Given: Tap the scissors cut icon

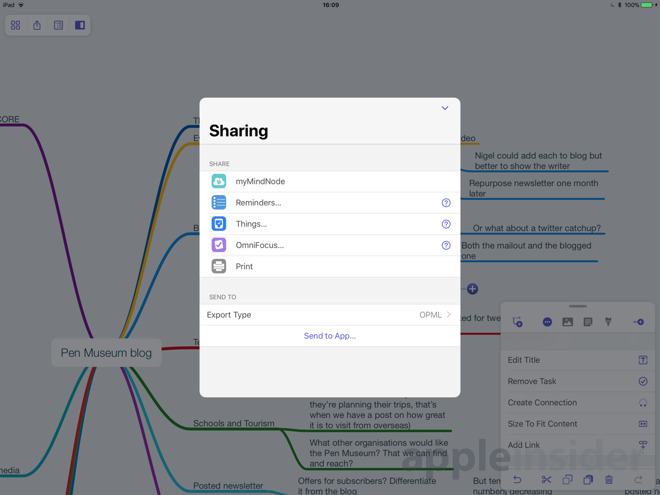Looking at the screenshot, I should tap(546, 479).
